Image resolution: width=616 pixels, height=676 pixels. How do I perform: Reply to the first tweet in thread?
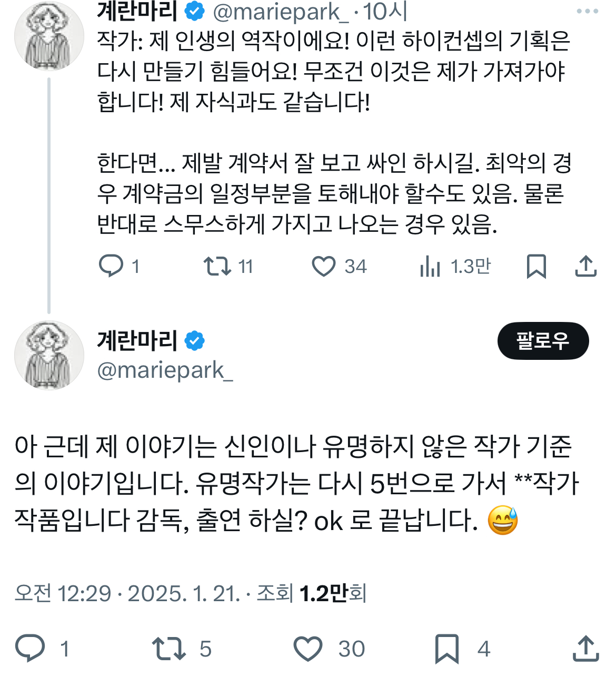click(111, 266)
